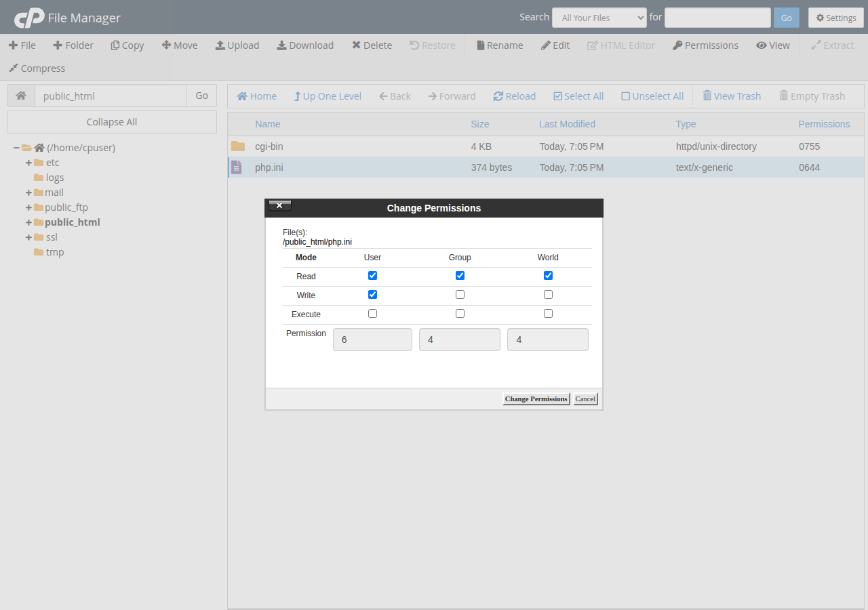Screen dimensions: 868x610
Task: Enable Group Write permission
Action: pyautogui.click(x=460, y=295)
